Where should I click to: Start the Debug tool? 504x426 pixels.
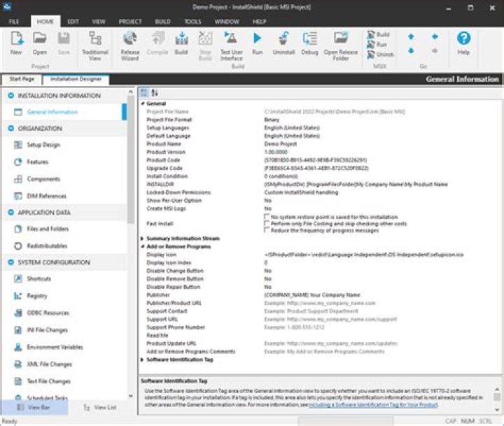click(309, 38)
